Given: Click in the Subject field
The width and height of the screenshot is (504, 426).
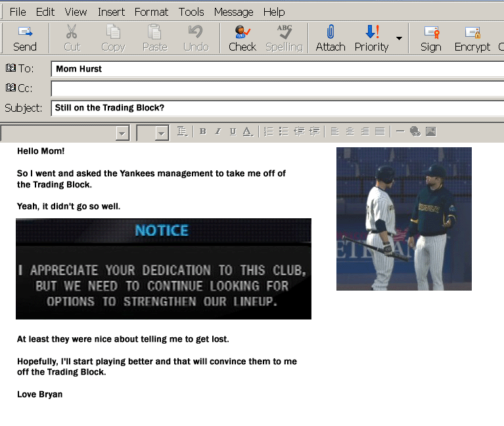Looking at the screenshot, I should point(276,108).
